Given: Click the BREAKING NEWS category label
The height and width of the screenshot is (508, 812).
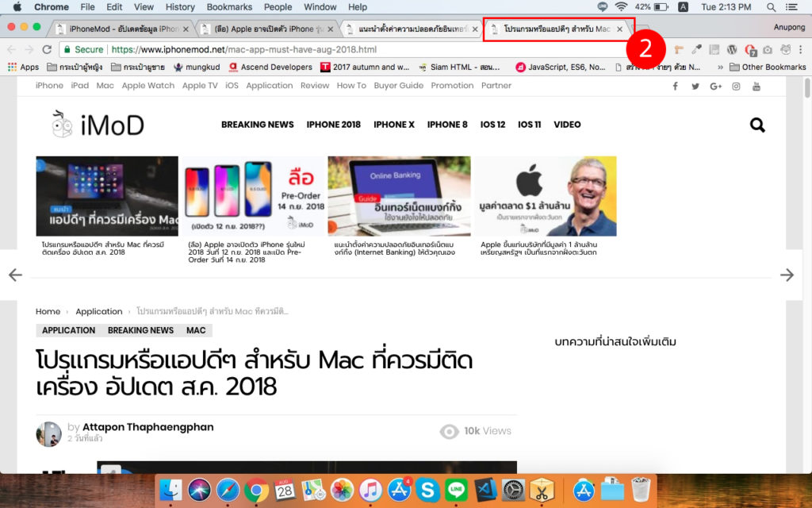Looking at the screenshot, I should (140, 330).
